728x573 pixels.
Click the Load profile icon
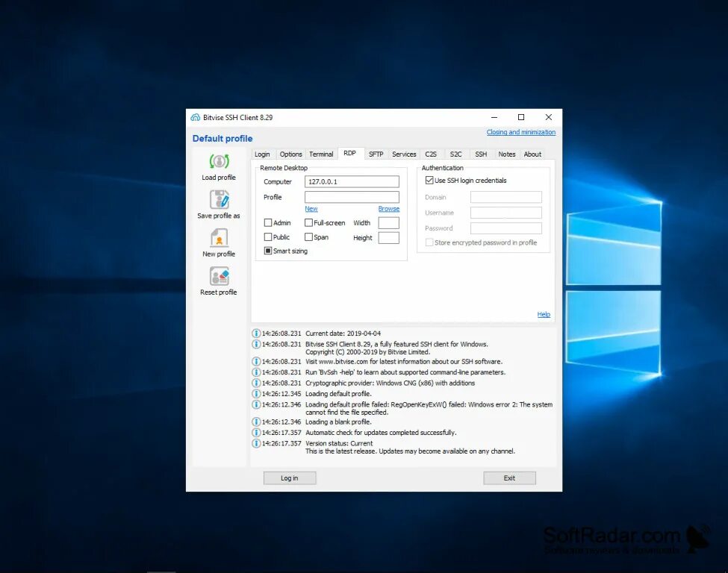pyautogui.click(x=219, y=161)
